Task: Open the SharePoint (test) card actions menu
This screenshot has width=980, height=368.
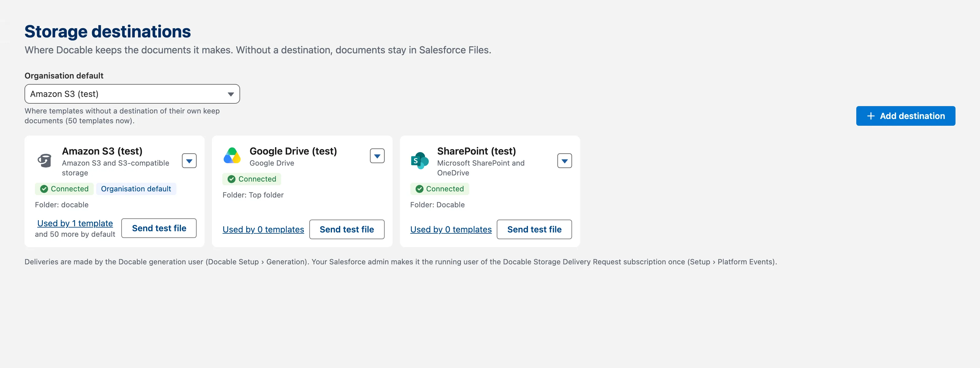Action: (x=564, y=161)
